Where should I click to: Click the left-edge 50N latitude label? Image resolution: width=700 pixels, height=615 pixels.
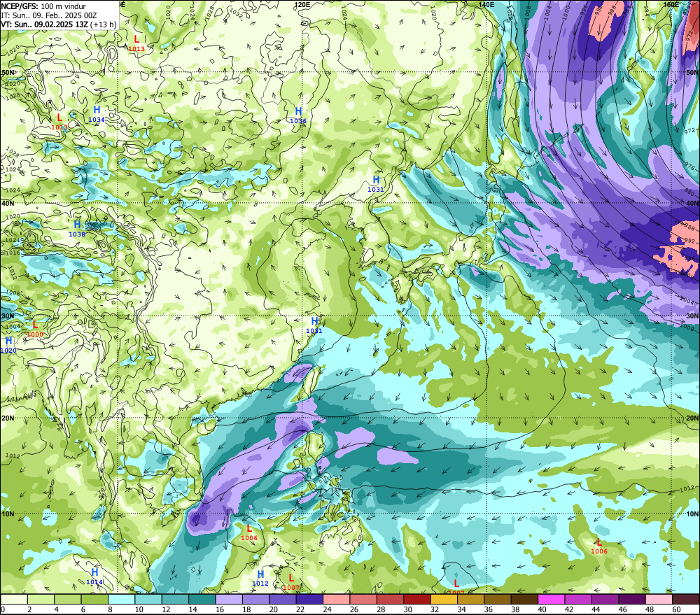[8, 72]
